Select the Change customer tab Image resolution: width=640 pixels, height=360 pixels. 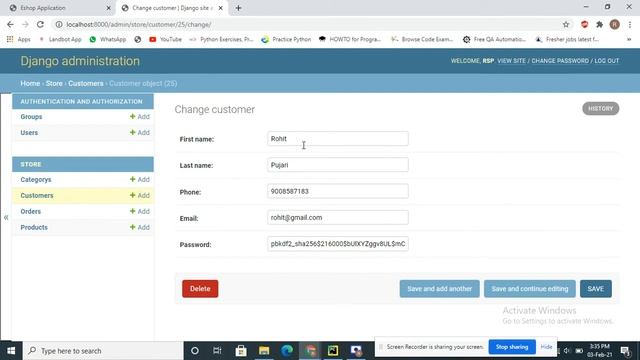tap(171, 8)
